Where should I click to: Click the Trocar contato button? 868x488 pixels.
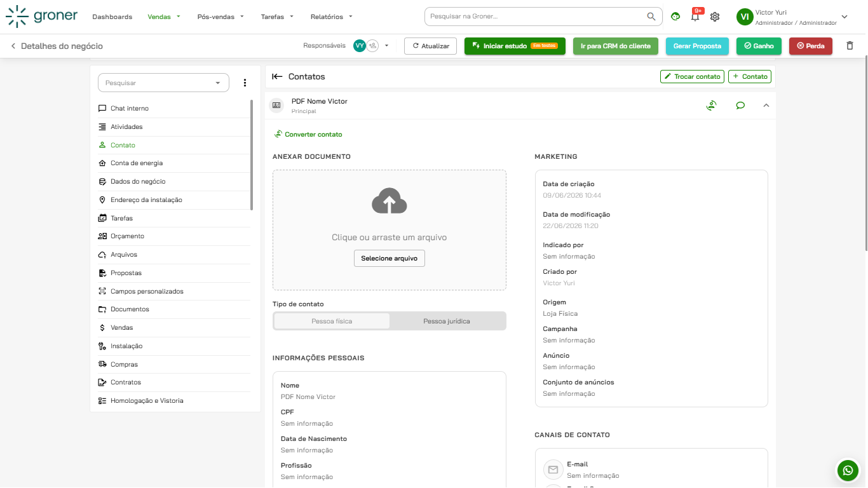click(693, 76)
